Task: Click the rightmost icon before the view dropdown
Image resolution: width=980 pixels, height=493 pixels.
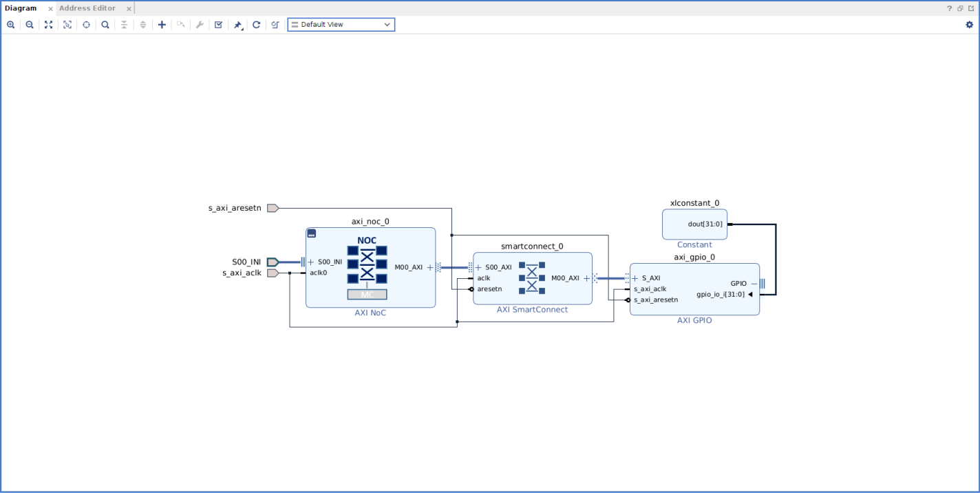Action: click(275, 25)
